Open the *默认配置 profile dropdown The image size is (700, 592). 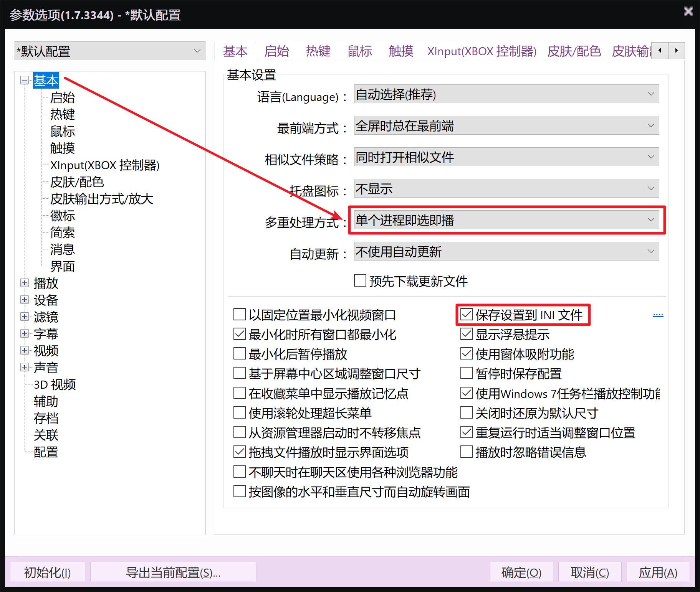(x=110, y=51)
